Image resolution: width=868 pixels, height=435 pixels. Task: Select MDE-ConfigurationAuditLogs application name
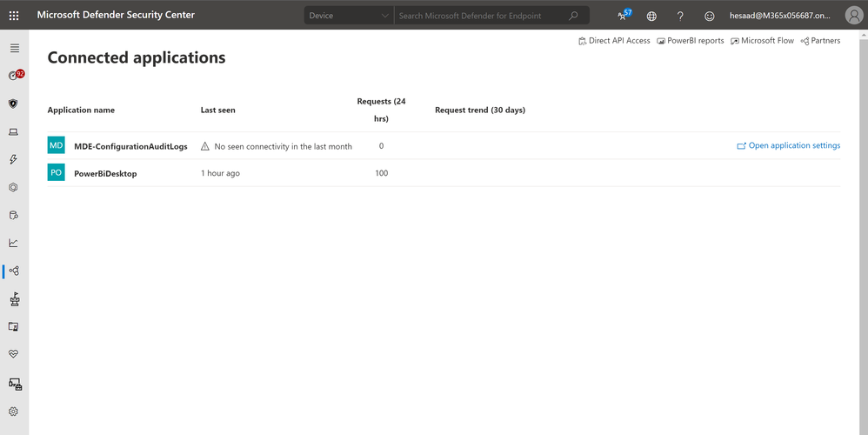[x=130, y=147]
